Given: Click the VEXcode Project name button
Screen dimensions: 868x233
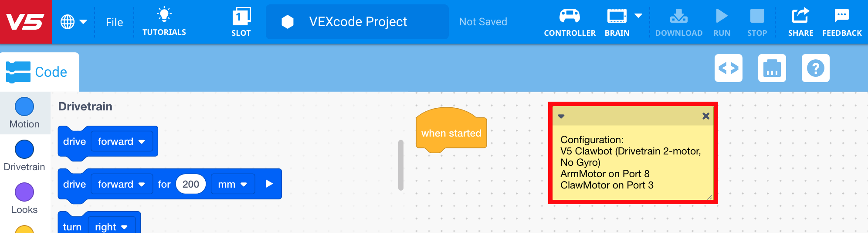Looking at the screenshot, I should [357, 22].
